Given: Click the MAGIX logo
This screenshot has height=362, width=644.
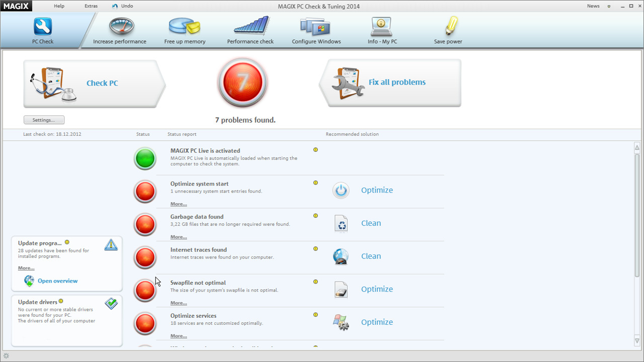Looking at the screenshot, I should [15, 6].
